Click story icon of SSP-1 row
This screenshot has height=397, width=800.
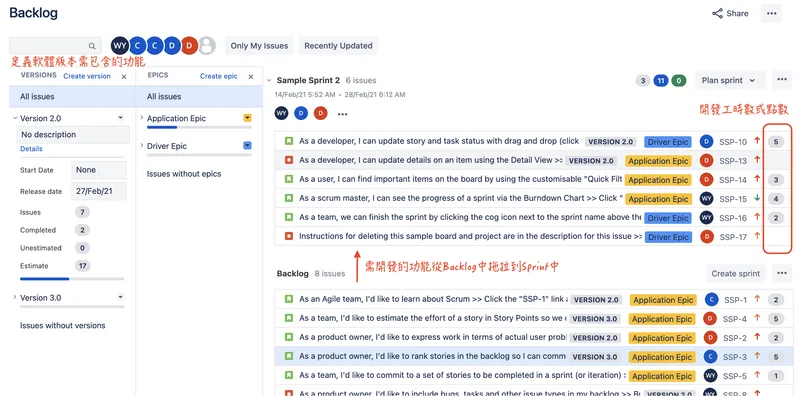(x=289, y=299)
